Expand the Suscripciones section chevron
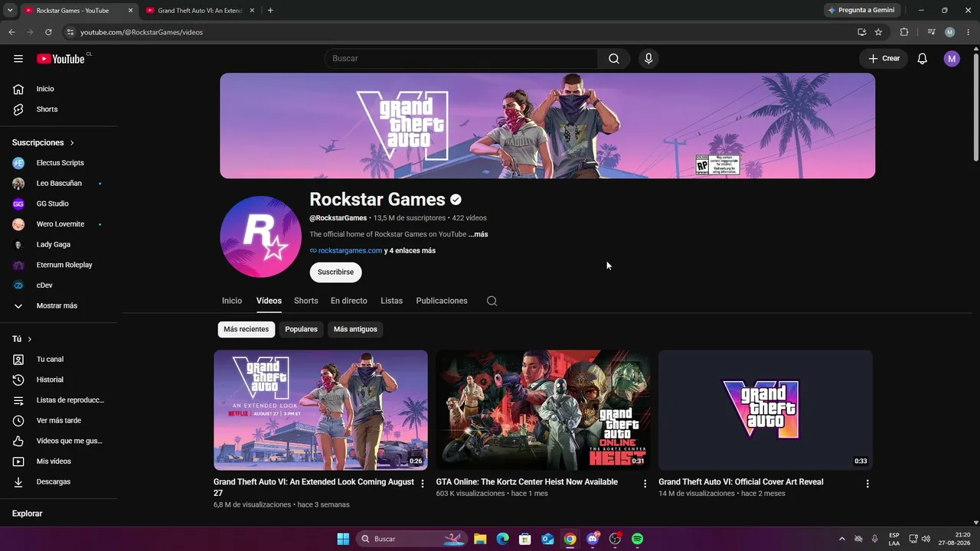This screenshot has width=980, height=551. click(72, 143)
